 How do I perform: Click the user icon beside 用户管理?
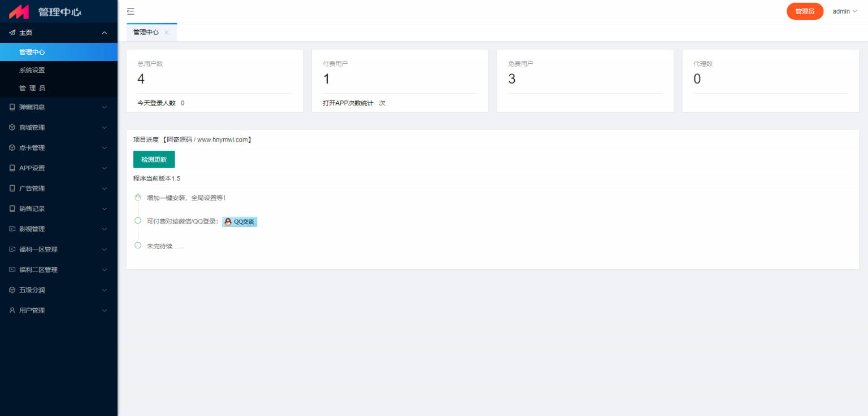coord(12,310)
